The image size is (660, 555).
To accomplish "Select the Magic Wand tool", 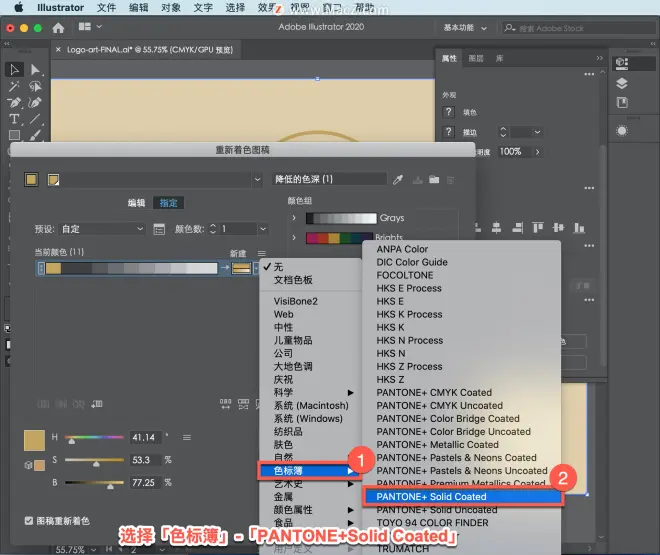I will tap(14, 86).
